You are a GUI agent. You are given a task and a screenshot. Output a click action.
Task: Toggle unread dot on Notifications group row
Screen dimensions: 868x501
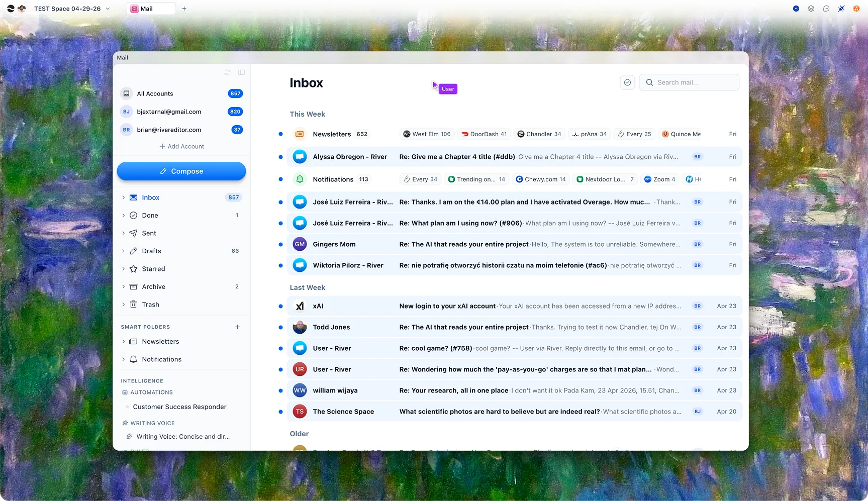click(280, 179)
